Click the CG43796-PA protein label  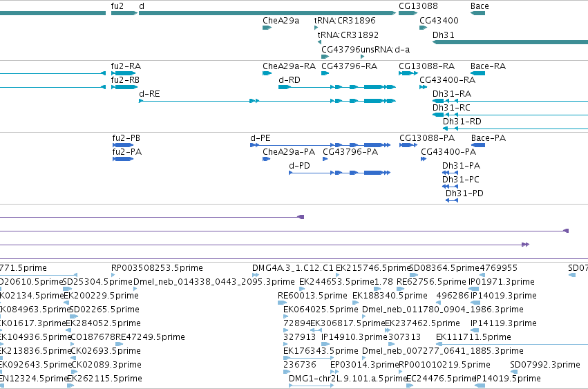coord(350,152)
